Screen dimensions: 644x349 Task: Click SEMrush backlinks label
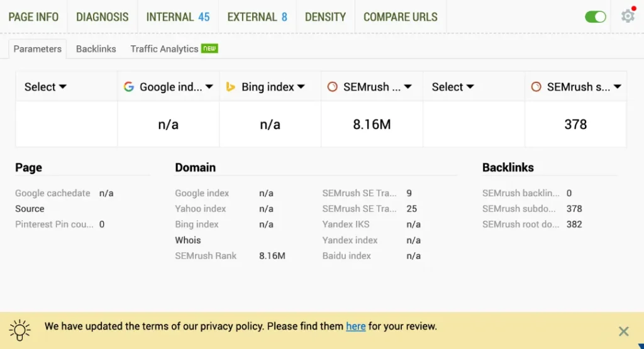click(521, 193)
